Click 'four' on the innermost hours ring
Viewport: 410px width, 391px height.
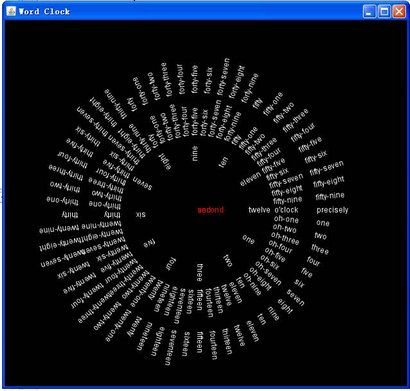[170, 264]
